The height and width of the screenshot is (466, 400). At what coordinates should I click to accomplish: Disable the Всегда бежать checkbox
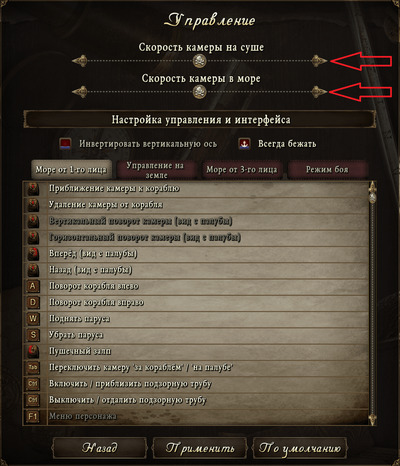(244, 144)
